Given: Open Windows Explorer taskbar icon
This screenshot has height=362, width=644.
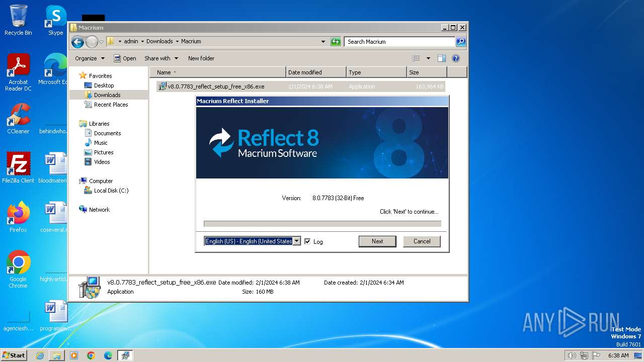Looking at the screenshot, I should (x=57, y=355).
